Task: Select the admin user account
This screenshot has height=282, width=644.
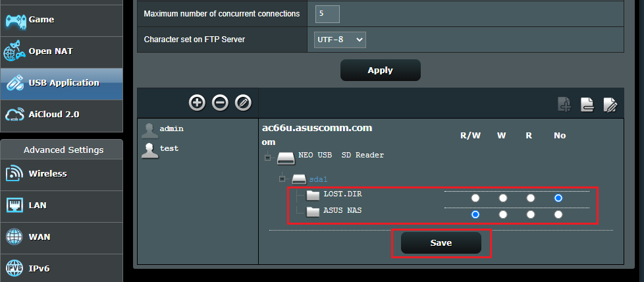Action: tap(171, 129)
